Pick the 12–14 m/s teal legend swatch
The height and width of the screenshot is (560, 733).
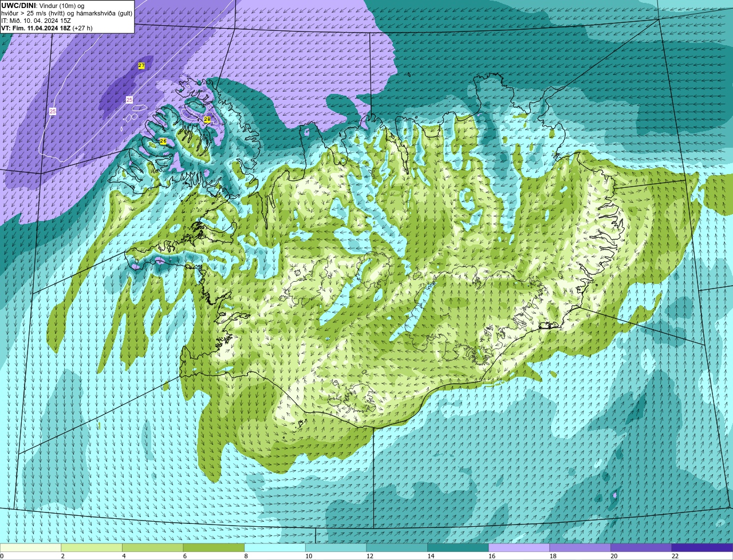(397, 547)
